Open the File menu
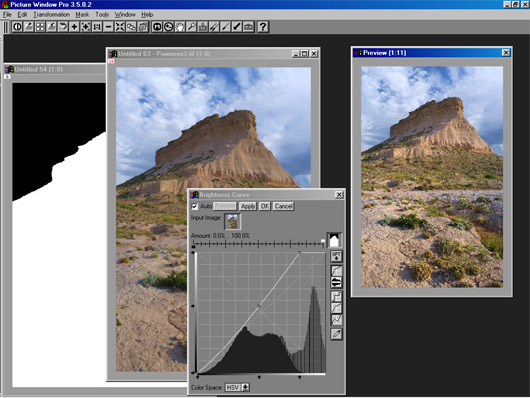 (x=7, y=15)
